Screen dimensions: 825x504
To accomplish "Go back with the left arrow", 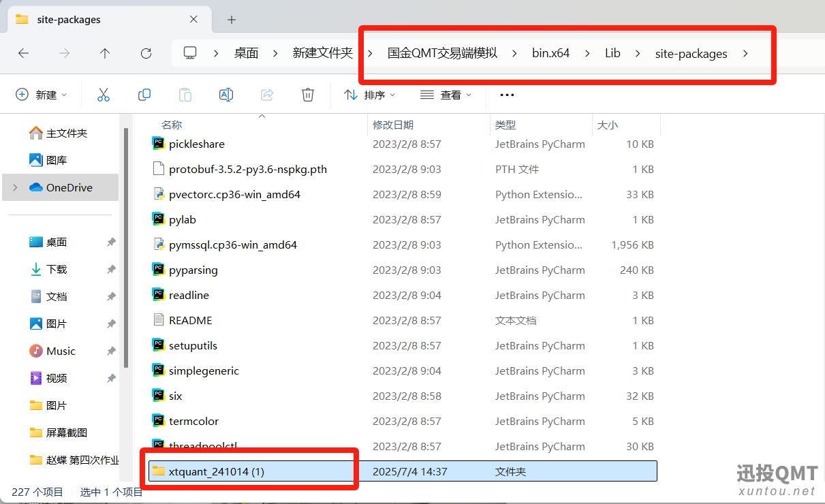I will (23, 53).
